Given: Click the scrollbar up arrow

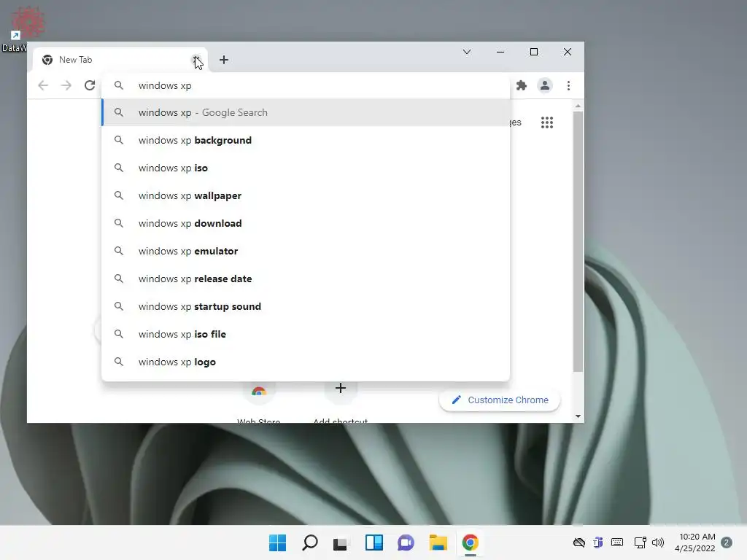Looking at the screenshot, I should 578,106.
